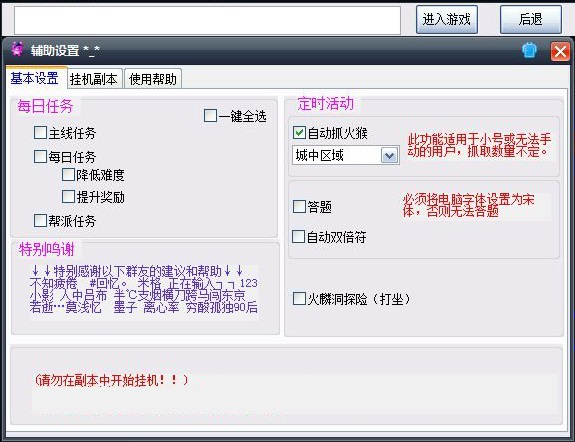Enable 自动双倍符 checkbox
This screenshot has height=442, width=575.
coord(299,237)
